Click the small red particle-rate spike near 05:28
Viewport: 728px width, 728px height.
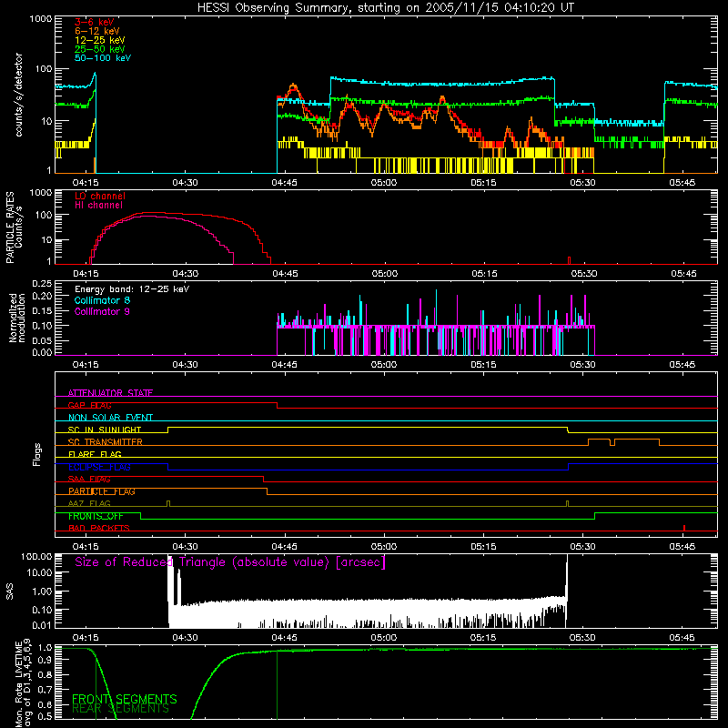570,260
